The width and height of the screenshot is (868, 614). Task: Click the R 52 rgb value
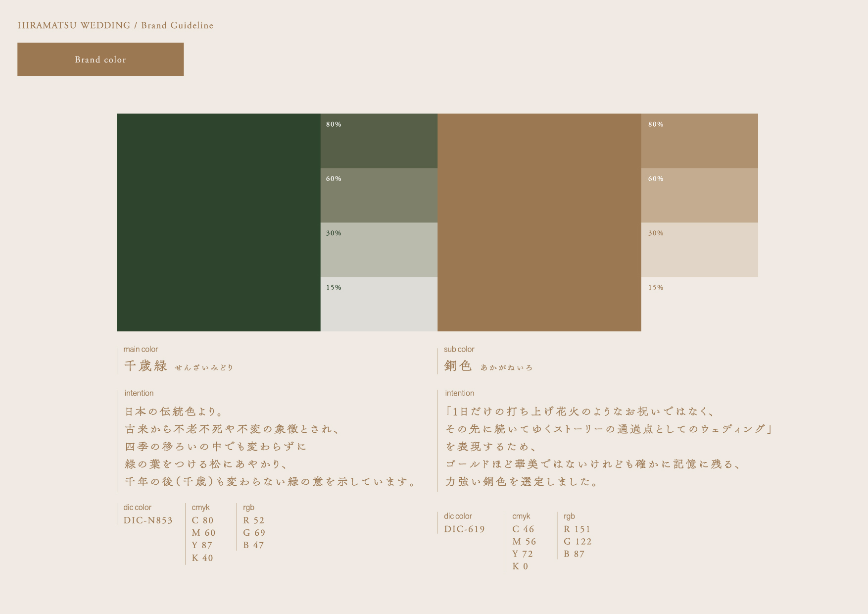point(253,520)
